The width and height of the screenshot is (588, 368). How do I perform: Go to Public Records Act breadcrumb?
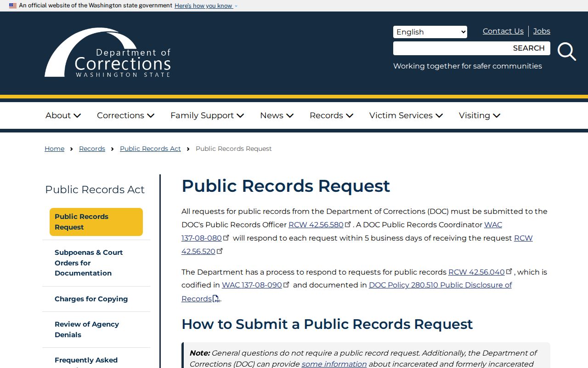click(150, 149)
